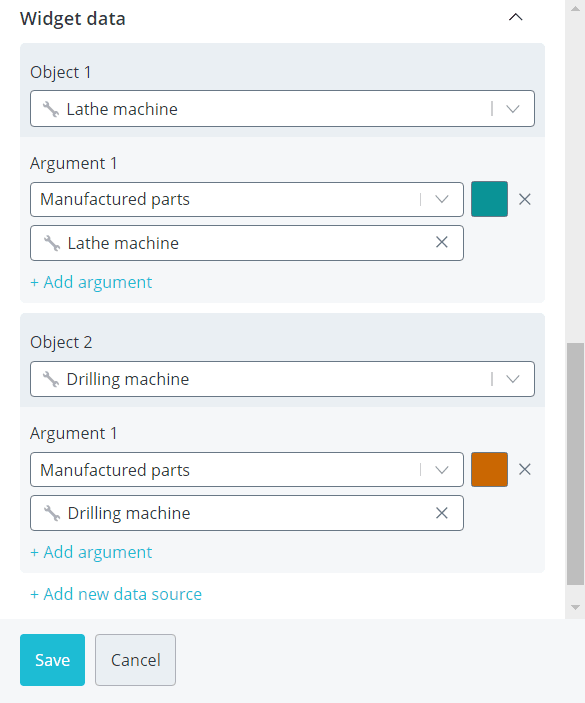Image resolution: width=585 pixels, height=703 pixels.
Task: Save the widget settings
Action: [52, 660]
